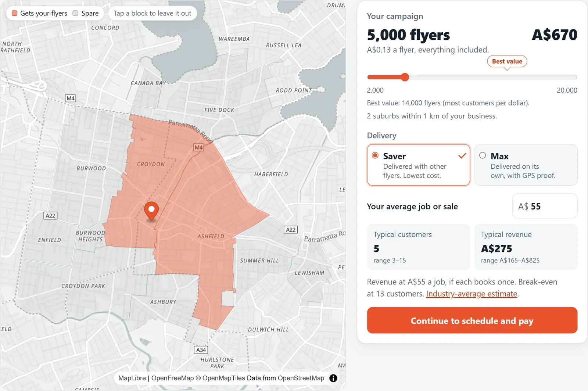Click the grey 'Spare' legend swatch
Image resolution: width=588 pixels, height=391 pixels.
tap(75, 13)
